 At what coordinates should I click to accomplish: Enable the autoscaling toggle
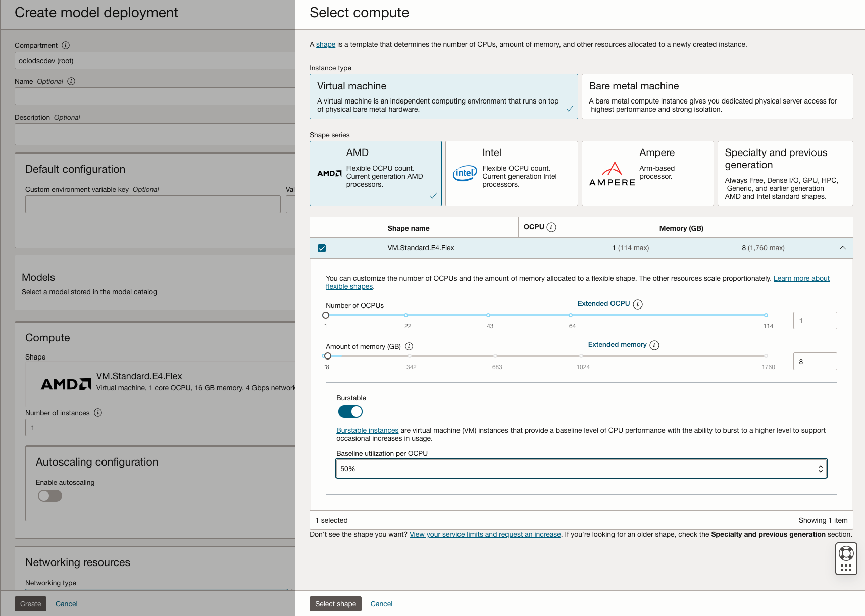click(50, 496)
